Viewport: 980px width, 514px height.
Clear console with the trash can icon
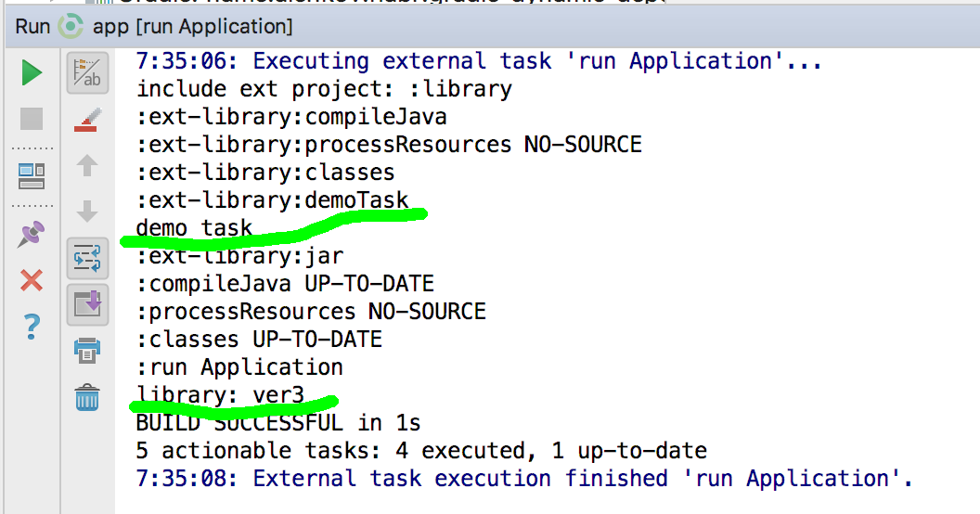(87, 398)
